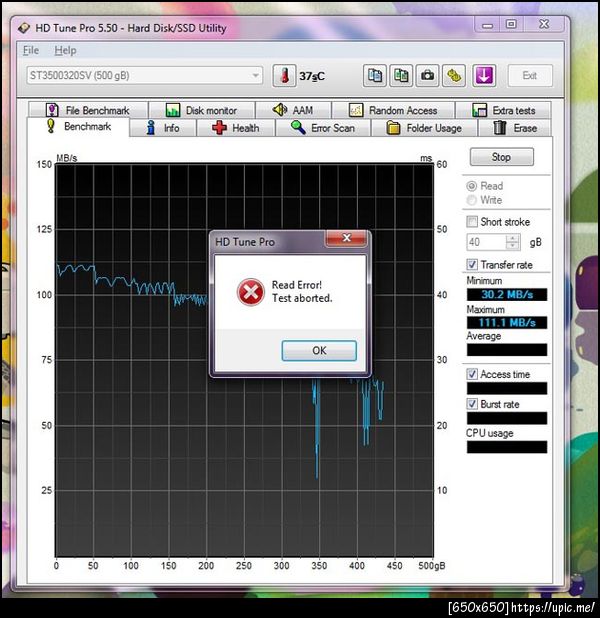
Task: Select the Read radio button
Action: [x=471, y=186]
